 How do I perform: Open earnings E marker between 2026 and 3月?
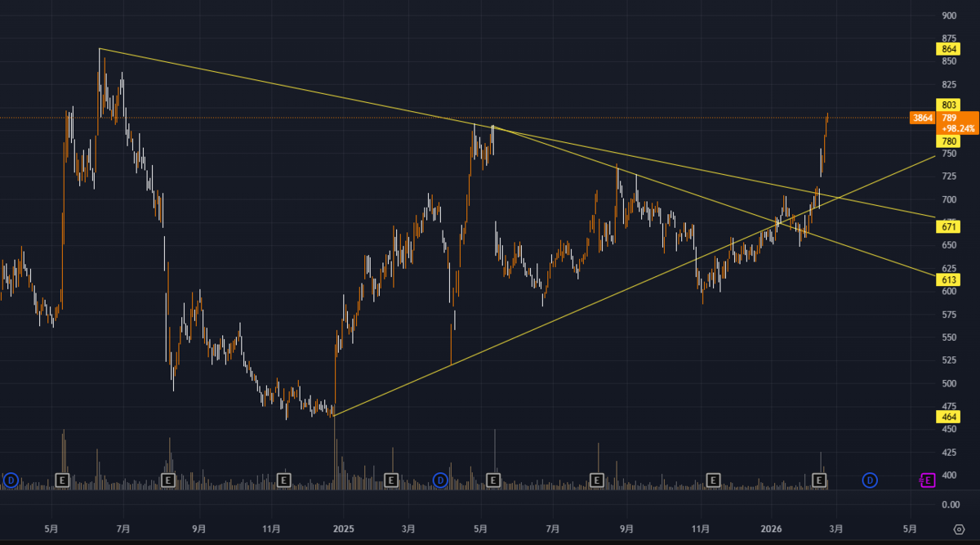[x=820, y=480]
